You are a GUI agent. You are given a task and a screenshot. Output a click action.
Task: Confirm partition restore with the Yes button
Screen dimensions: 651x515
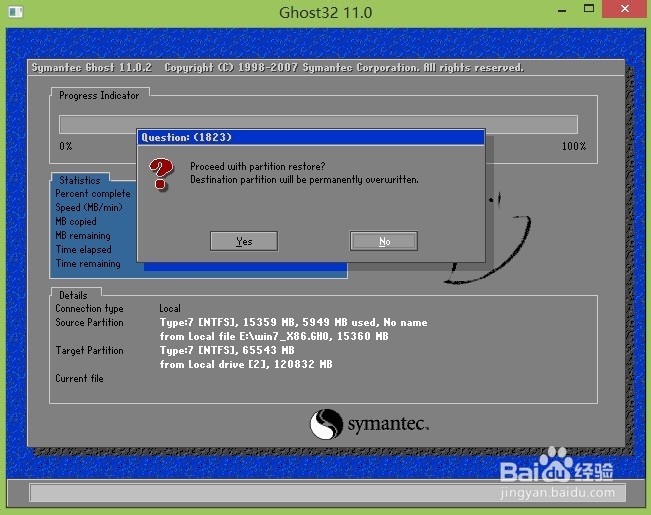[x=244, y=241]
